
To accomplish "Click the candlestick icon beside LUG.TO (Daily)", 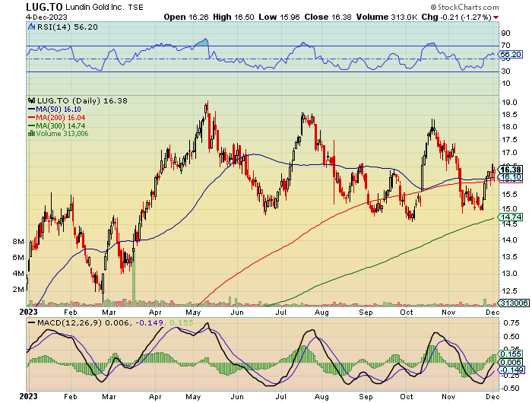I will pyautogui.click(x=32, y=100).
